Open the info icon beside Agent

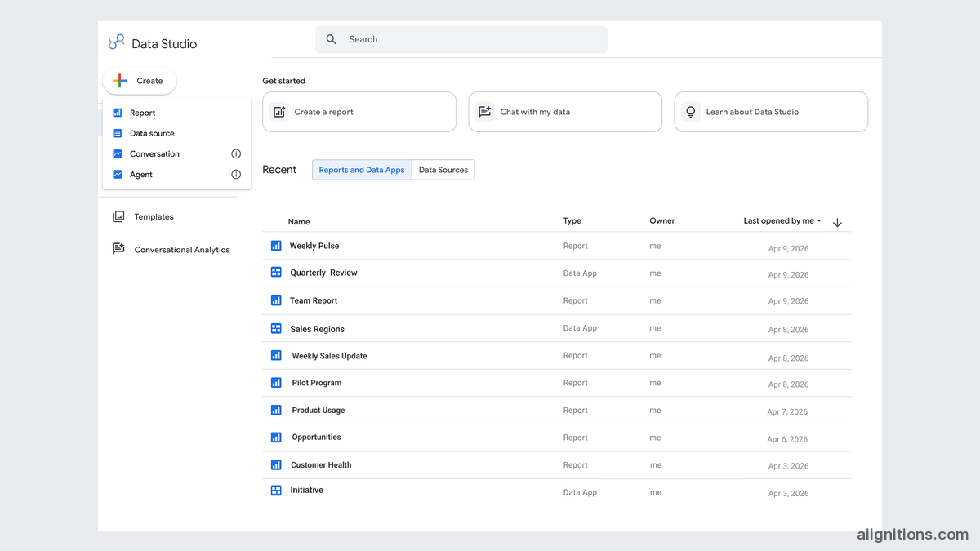pyautogui.click(x=236, y=174)
